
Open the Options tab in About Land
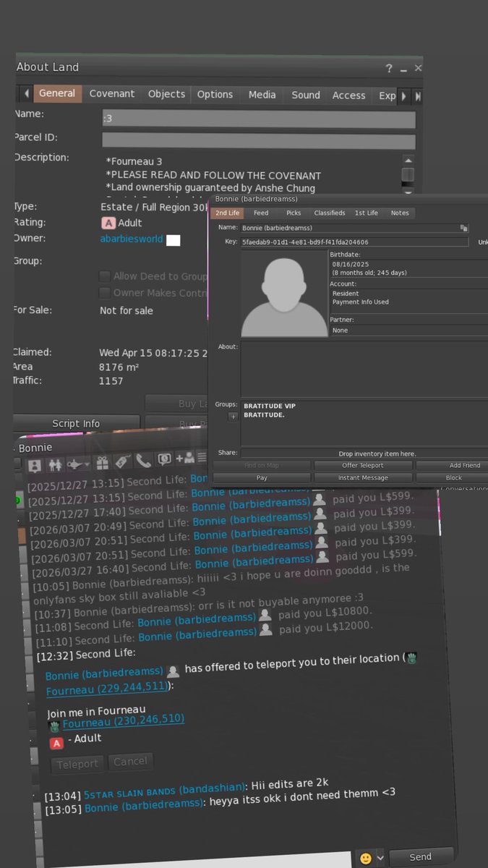[215, 95]
